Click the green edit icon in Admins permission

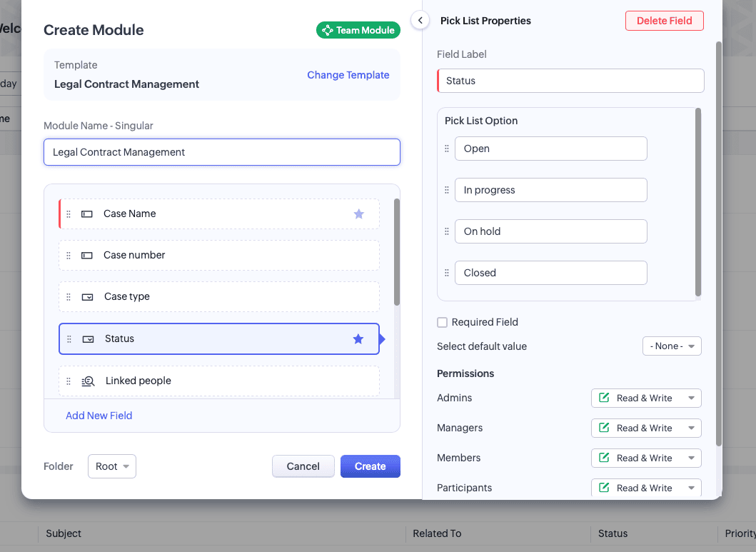coord(603,398)
